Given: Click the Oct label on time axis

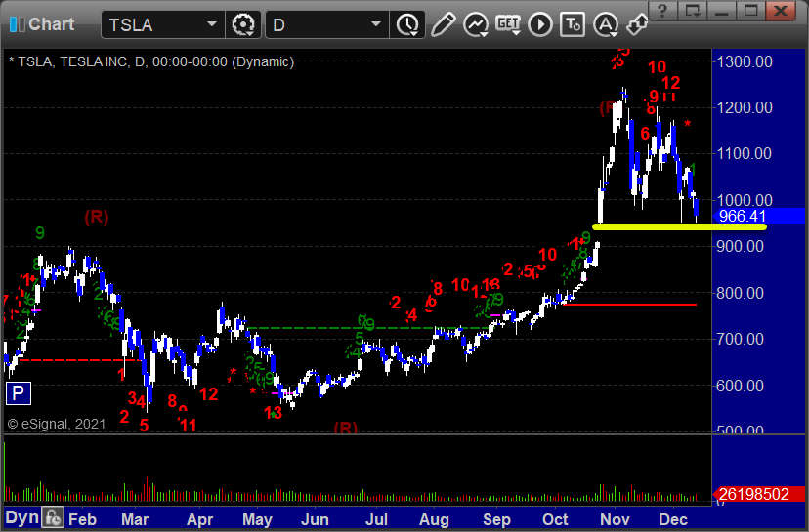Looking at the screenshot, I should pyautogui.click(x=555, y=519).
